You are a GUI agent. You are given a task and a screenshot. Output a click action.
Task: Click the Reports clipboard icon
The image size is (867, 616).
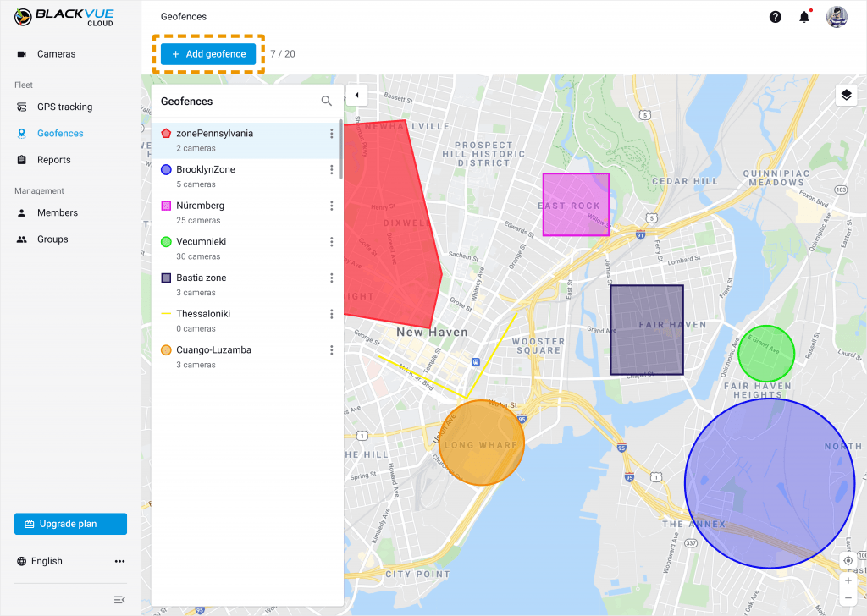(21, 160)
